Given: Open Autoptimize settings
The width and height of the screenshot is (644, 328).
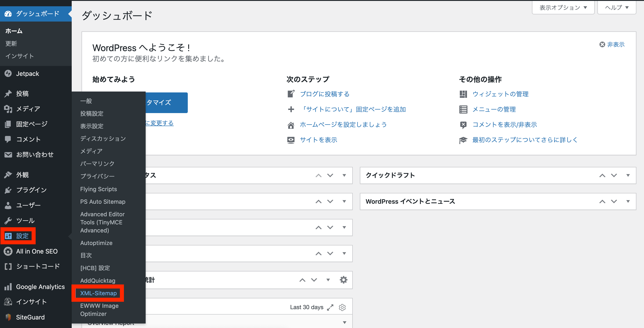Looking at the screenshot, I should (x=96, y=243).
